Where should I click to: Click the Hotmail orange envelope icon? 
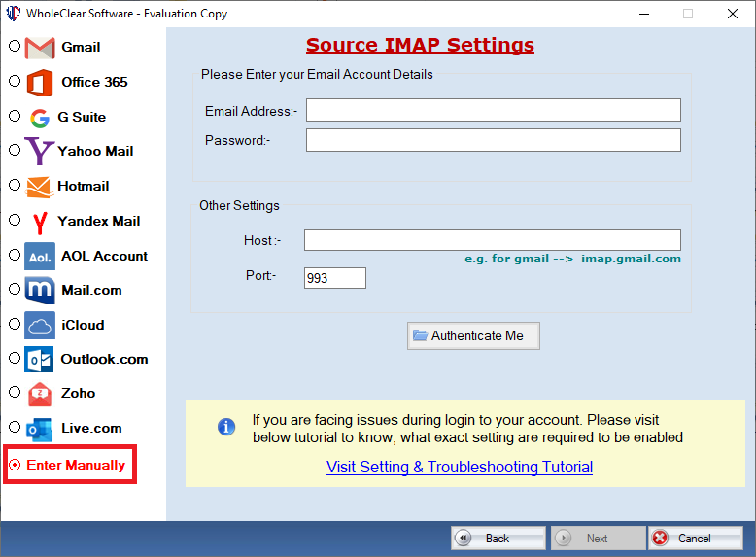click(39, 187)
